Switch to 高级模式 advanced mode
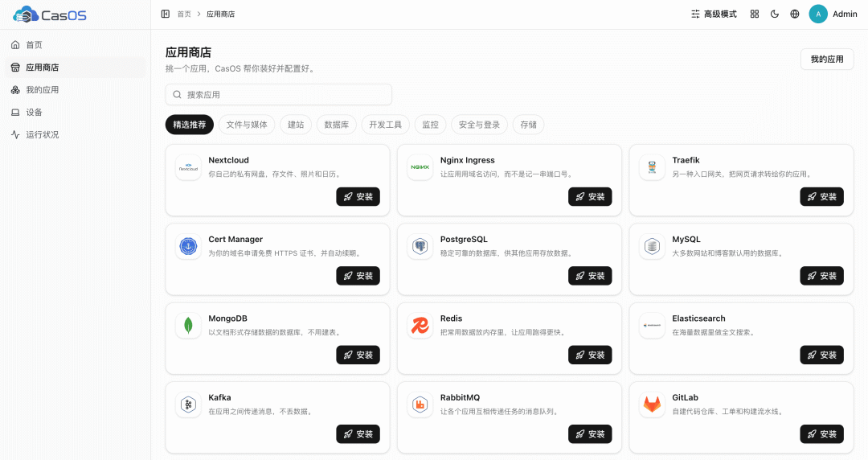 pos(714,14)
